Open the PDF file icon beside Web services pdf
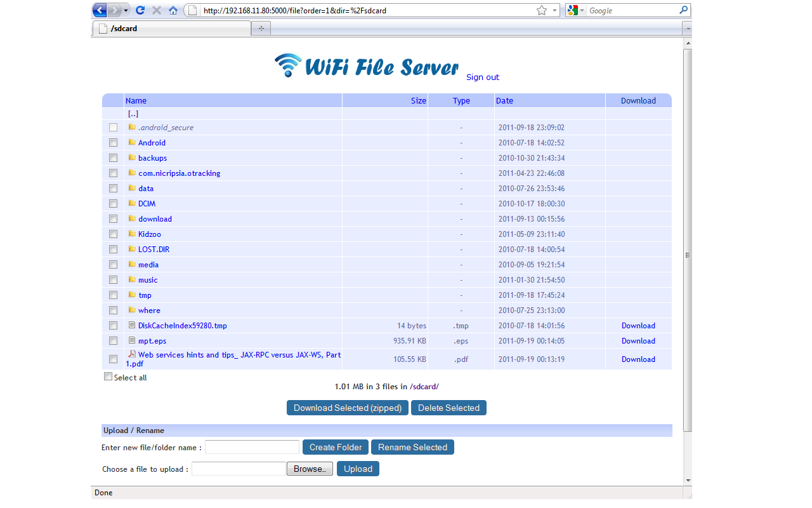The height and width of the screenshot is (508, 812). 133,354
